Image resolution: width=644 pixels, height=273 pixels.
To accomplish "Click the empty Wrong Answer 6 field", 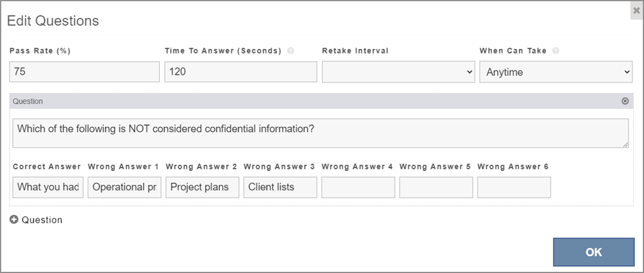I will point(514,187).
